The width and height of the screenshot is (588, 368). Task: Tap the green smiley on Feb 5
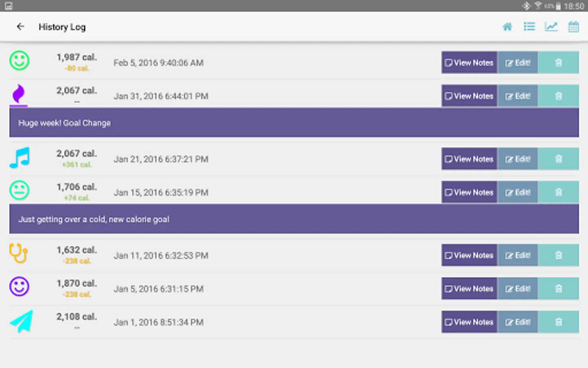click(19, 61)
